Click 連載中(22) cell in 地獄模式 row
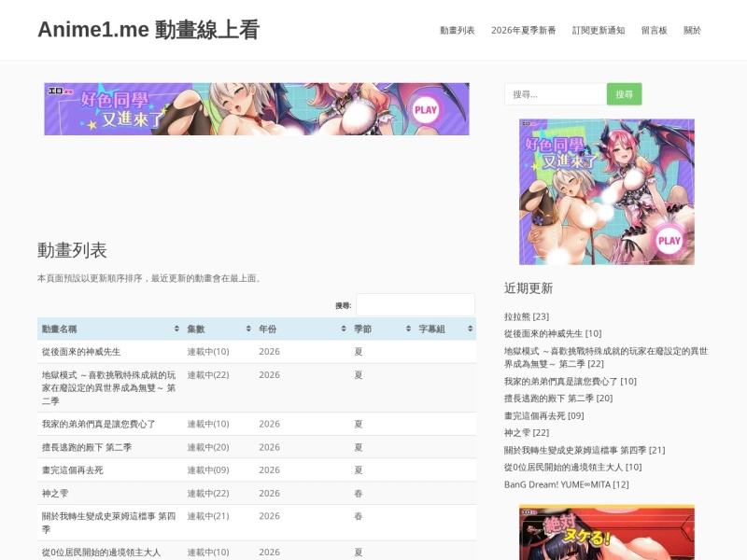This screenshot has width=747, height=560. coord(208,375)
